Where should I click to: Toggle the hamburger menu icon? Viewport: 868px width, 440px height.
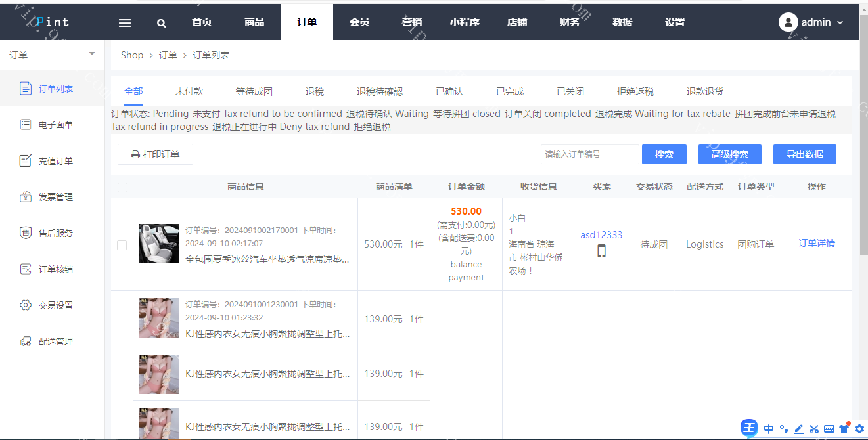(x=125, y=22)
